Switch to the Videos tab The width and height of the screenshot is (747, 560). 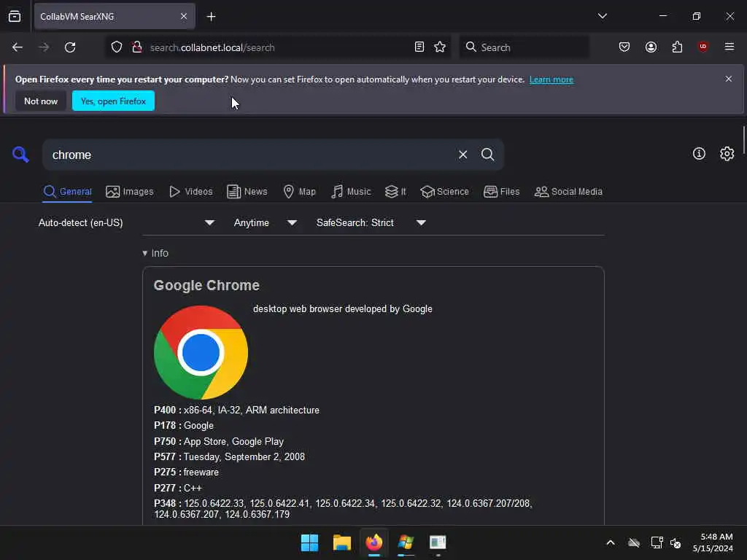point(191,192)
